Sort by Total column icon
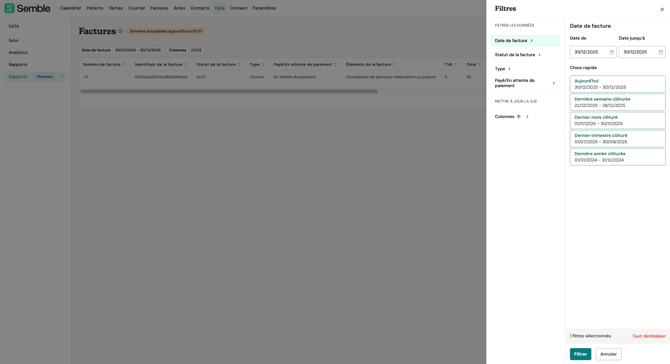Viewport: 670px width, 364px height. click(x=479, y=65)
